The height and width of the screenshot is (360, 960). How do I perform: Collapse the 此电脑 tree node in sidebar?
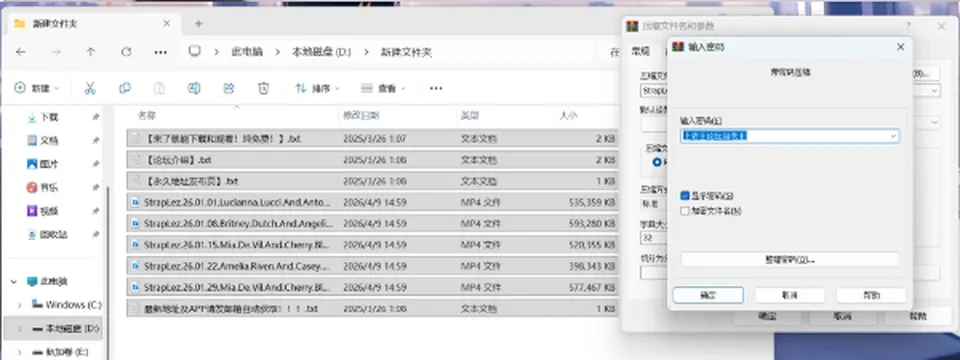click(x=14, y=282)
